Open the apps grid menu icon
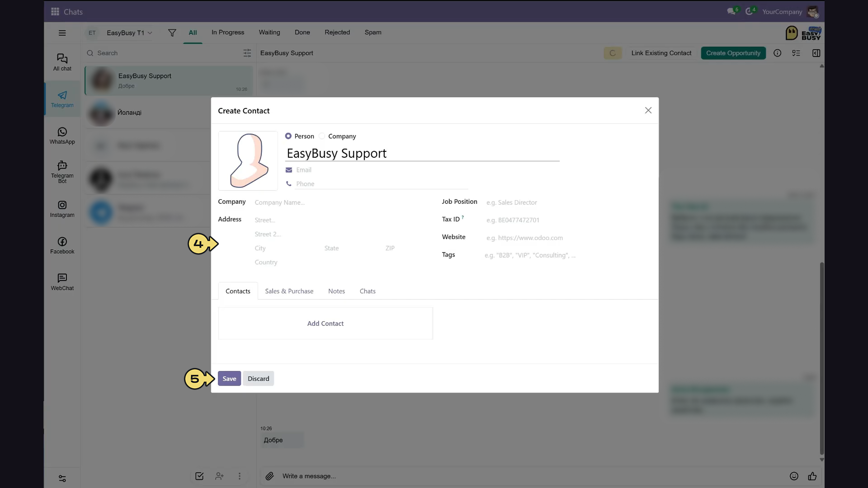 55,12
